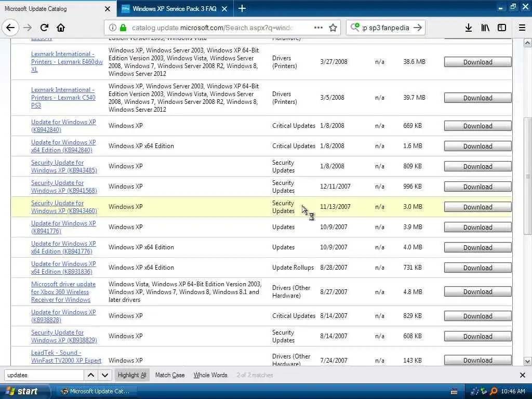532x399 pixels.
Task: Jump to next find match
Action: 105,375
